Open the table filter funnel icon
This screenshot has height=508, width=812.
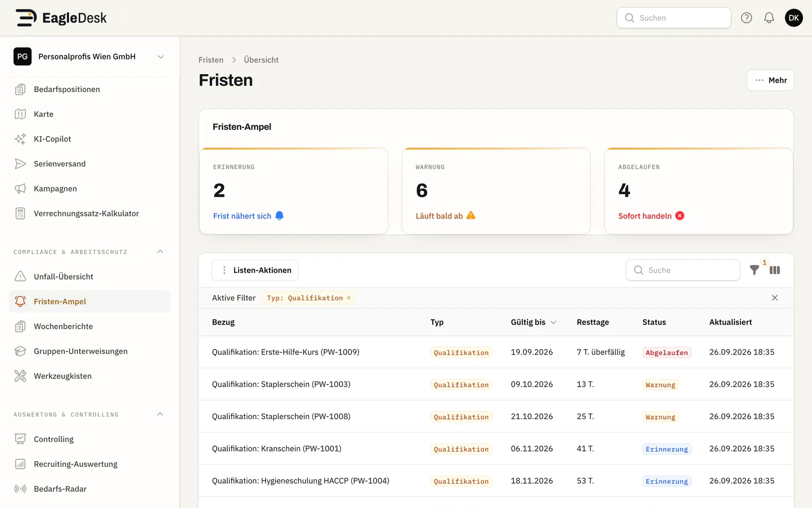755,270
